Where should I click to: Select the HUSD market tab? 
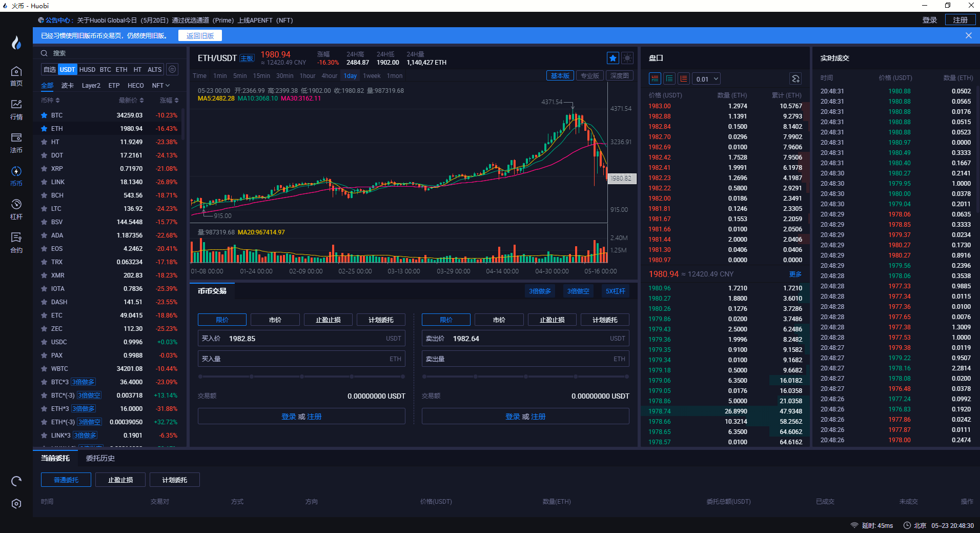pos(87,70)
